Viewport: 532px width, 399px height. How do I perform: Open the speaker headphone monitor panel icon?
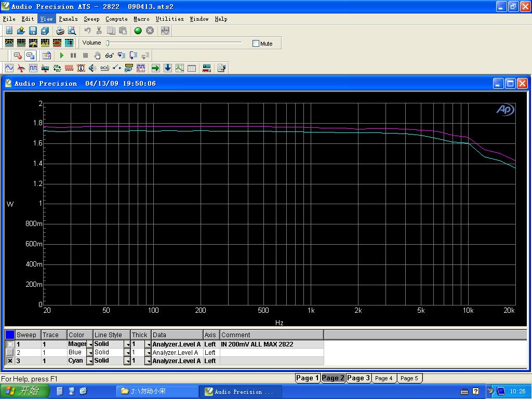point(92,68)
